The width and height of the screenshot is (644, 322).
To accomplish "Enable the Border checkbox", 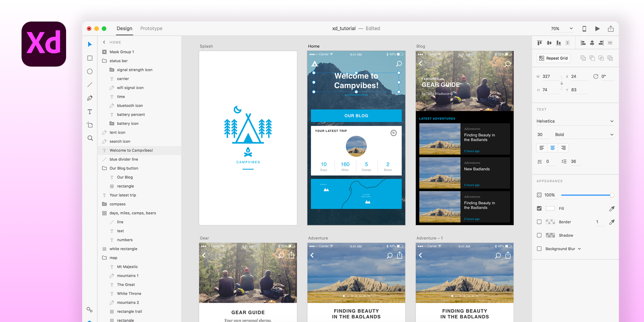I will [x=539, y=222].
